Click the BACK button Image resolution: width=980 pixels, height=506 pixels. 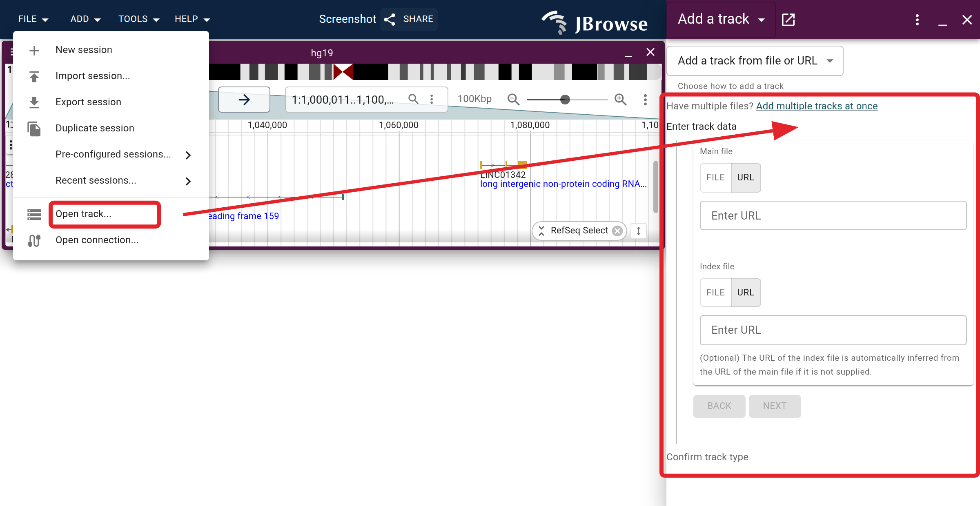[x=719, y=406]
